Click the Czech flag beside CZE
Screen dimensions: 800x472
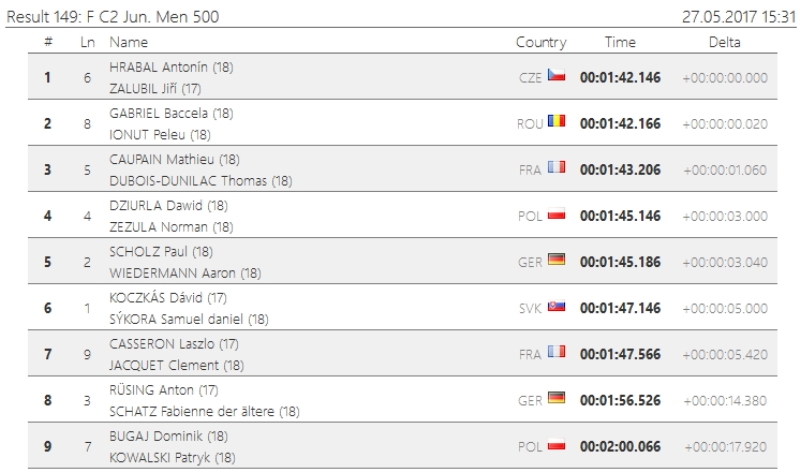point(556,76)
